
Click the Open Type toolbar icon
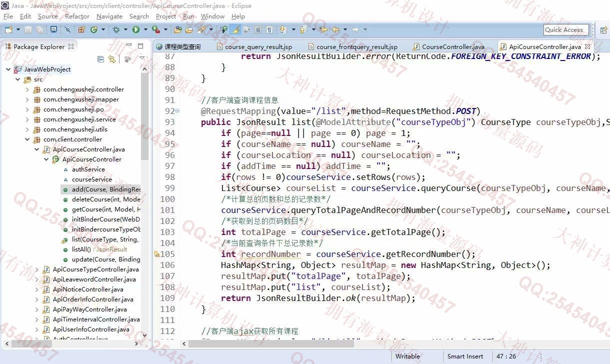point(178,30)
